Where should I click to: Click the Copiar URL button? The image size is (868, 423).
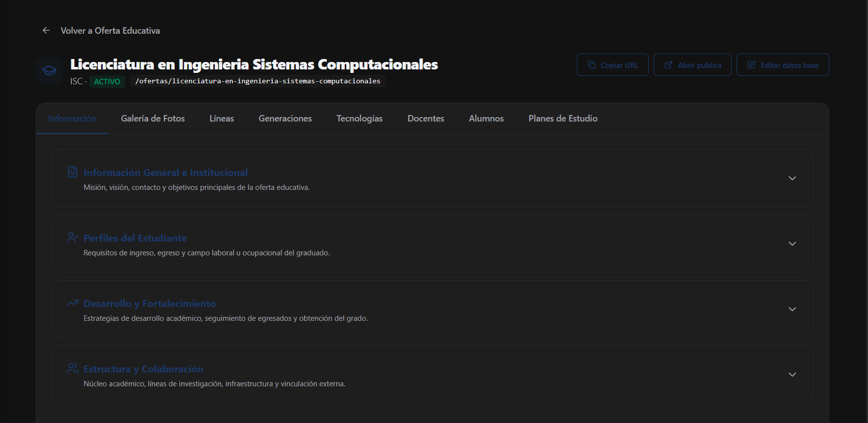pos(613,65)
